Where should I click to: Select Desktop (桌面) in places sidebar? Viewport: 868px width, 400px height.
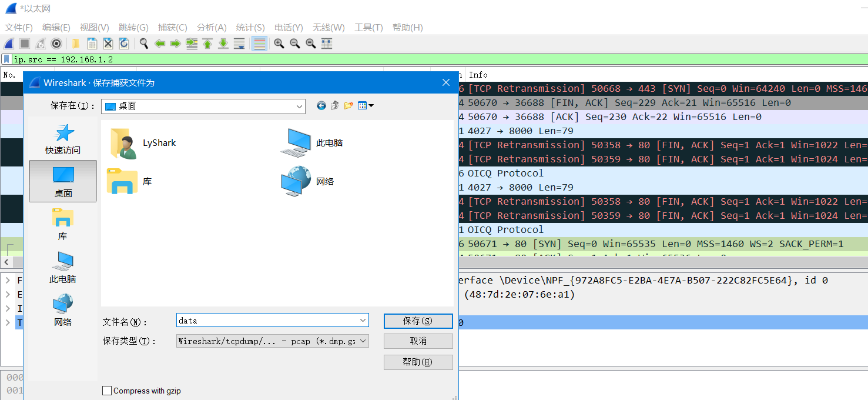pyautogui.click(x=63, y=181)
